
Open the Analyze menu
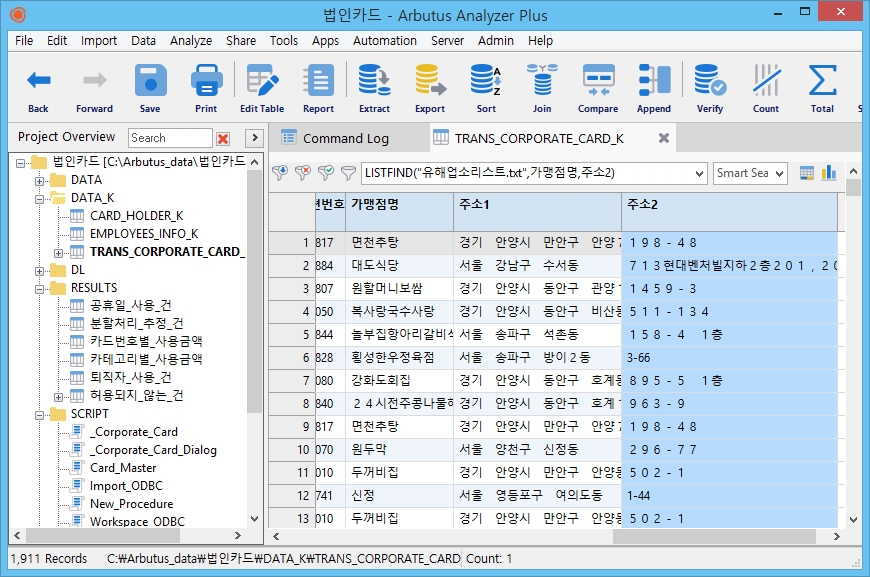point(190,41)
